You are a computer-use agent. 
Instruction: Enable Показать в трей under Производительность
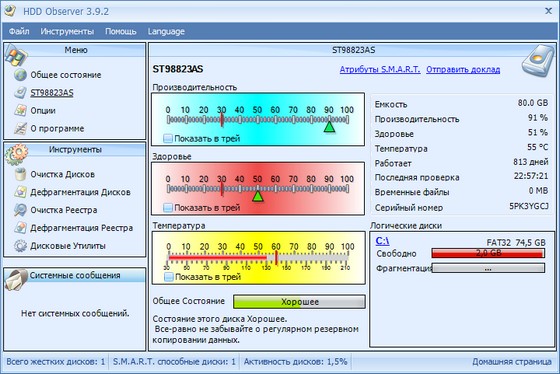[x=168, y=138]
